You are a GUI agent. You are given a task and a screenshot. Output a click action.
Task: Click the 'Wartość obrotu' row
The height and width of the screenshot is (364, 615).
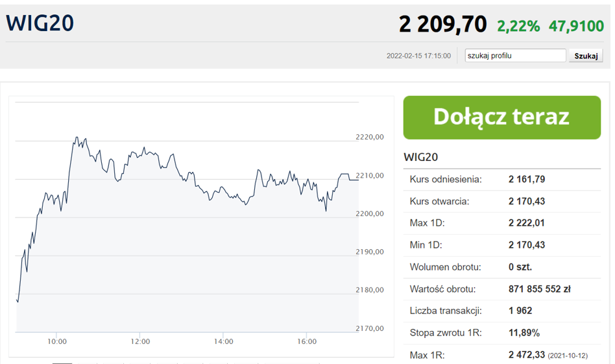(x=502, y=289)
